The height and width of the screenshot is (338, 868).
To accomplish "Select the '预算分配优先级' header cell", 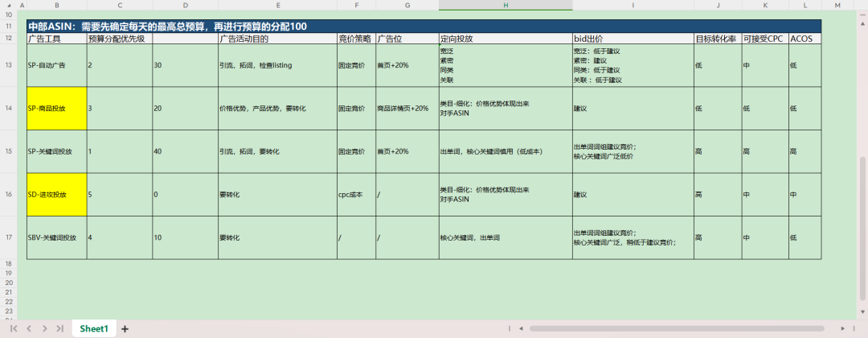I will (120, 39).
